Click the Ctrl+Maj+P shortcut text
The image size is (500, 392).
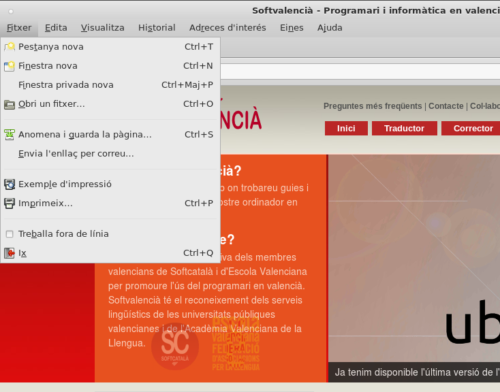(x=187, y=85)
